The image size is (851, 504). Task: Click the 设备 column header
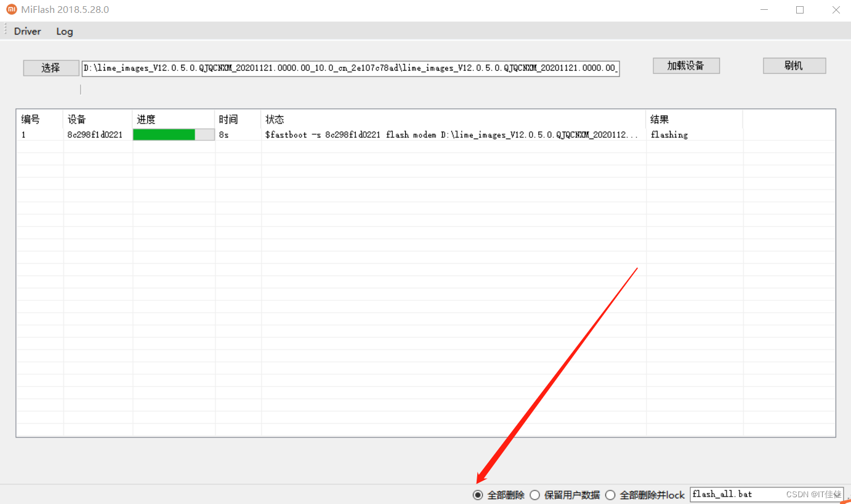coord(98,119)
